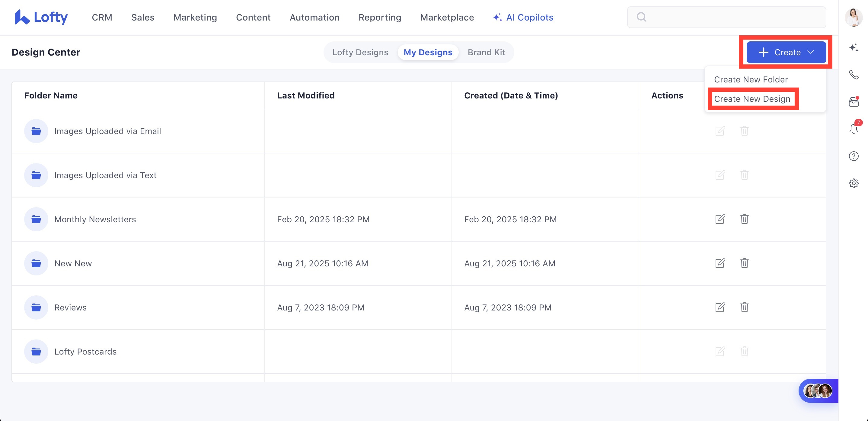
Task: Edit the Monthly Newsletters folder
Action: (x=720, y=219)
